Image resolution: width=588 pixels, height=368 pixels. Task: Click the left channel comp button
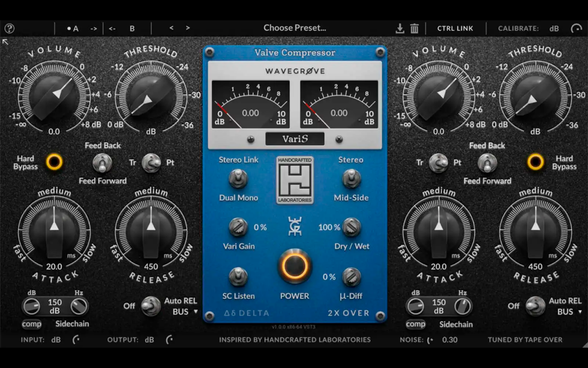click(x=32, y=324)
